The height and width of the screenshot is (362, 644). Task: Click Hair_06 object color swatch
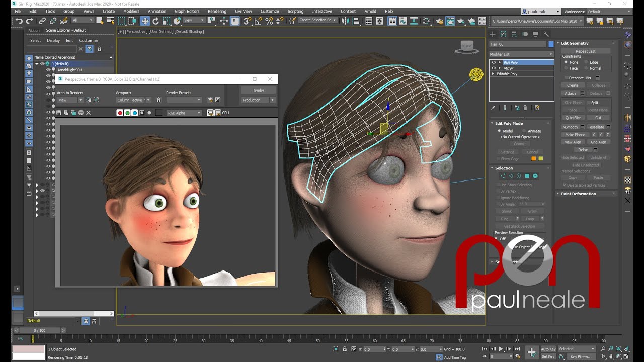[551, 44]
